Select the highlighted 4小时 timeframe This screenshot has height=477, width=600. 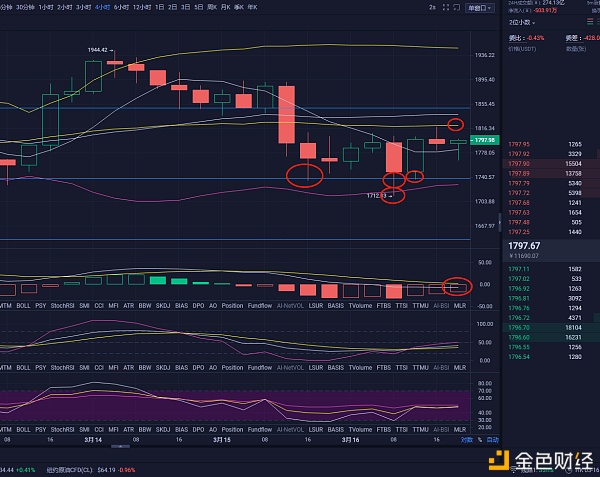click(102, 7)
